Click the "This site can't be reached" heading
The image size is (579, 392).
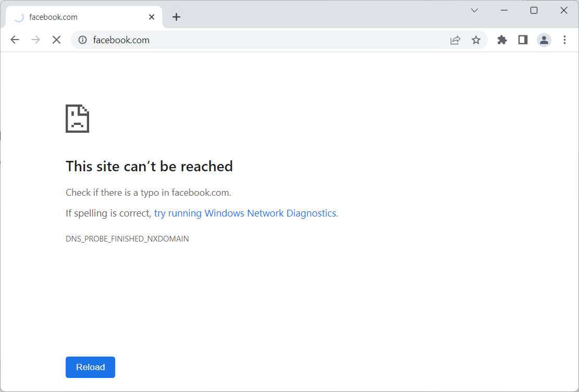149,166
